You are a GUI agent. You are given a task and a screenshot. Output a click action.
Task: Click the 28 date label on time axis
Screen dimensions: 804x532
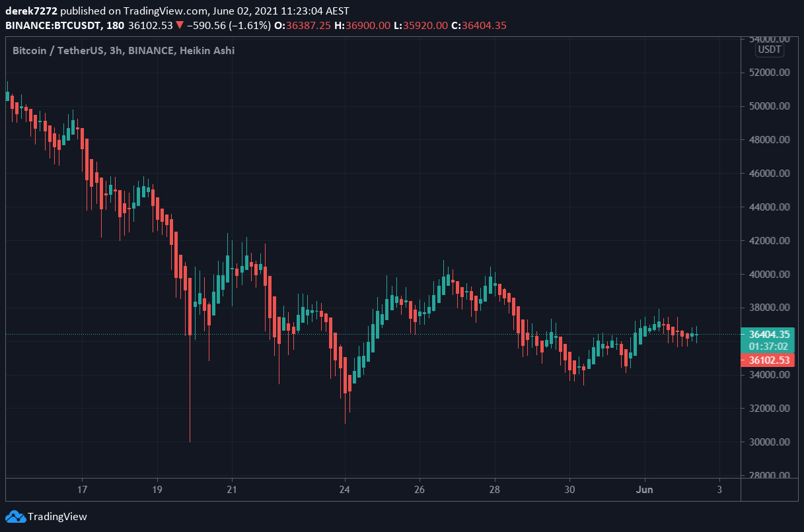click(495, 490)
